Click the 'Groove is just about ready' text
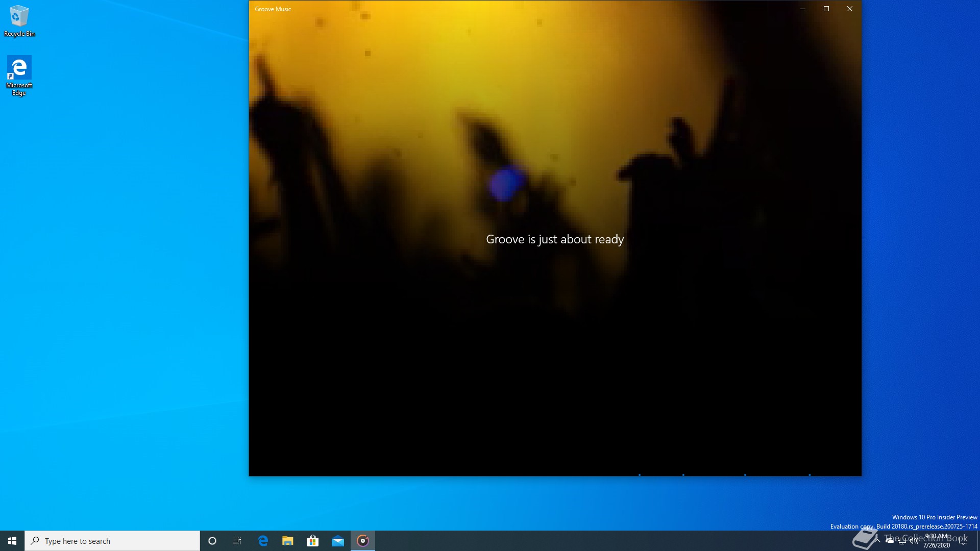 (x=555, y=239)
